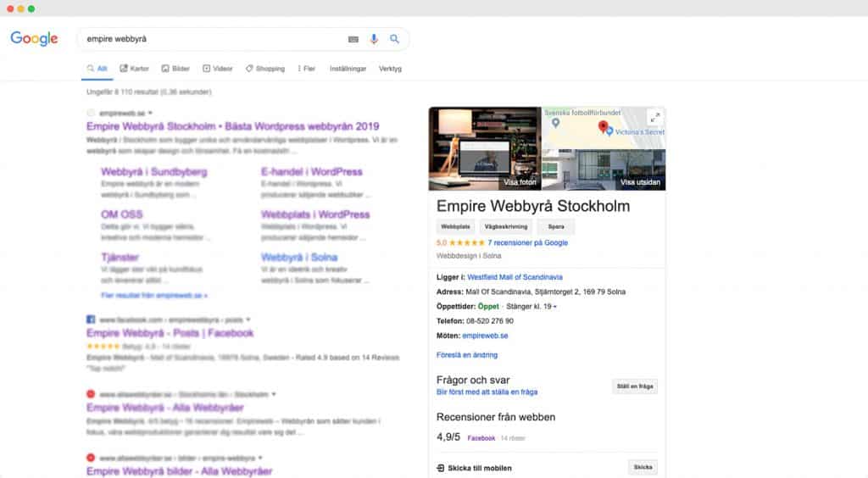Open sitelink 'Webbplats i WordPress'
This screenshot has width=868, height=478.
(315, 214)
